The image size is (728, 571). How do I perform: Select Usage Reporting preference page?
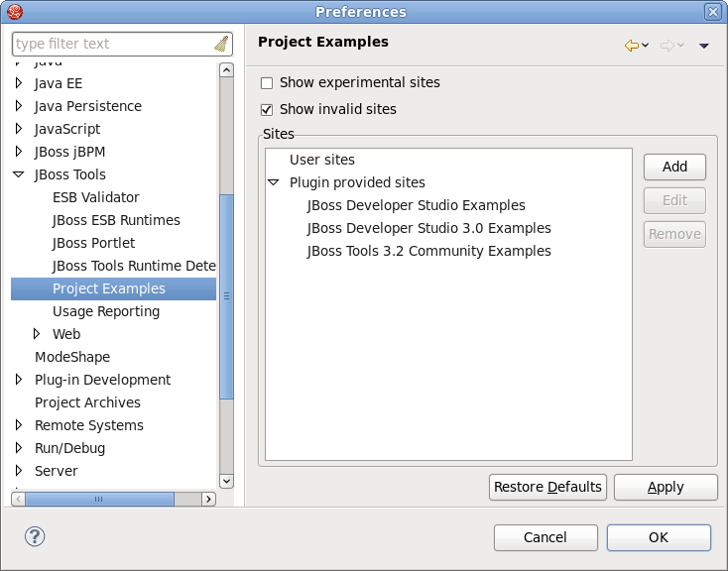pos(105,311)
